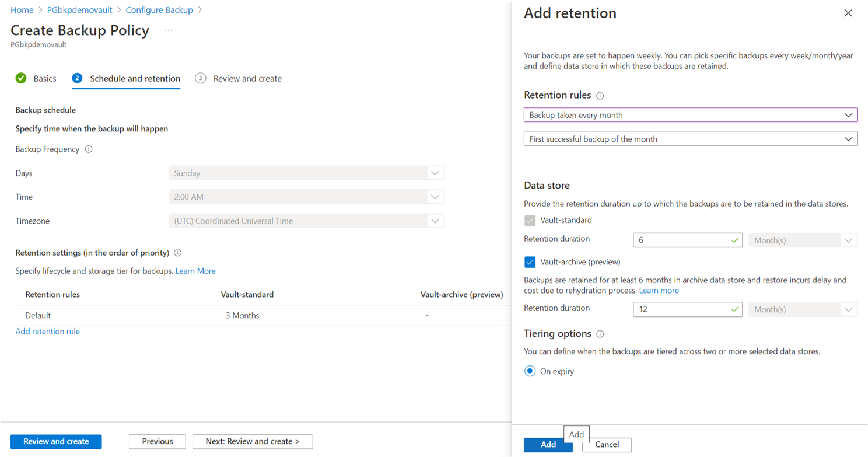
Task: Open the Retention rules info tooltip
Action: (x=601, y=95)
